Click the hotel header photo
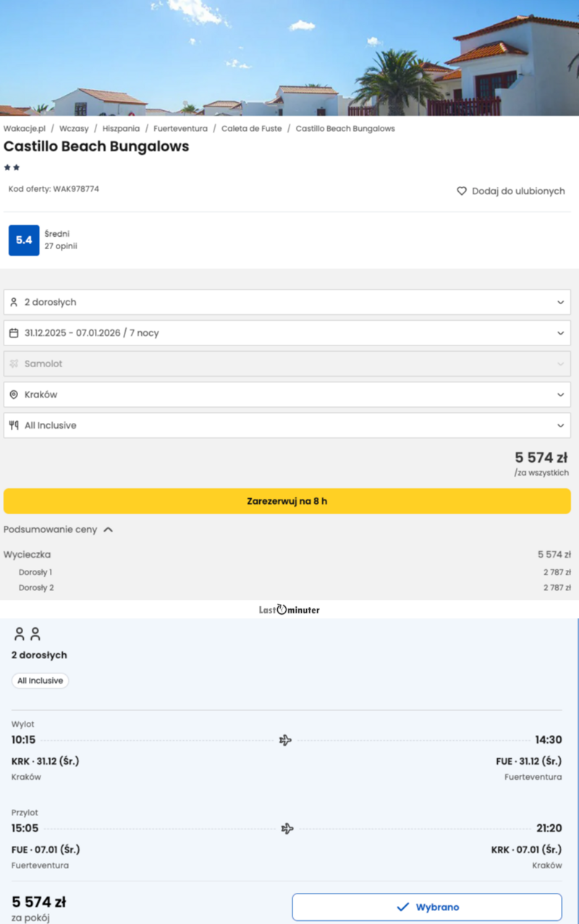Image resolution: width=579 pixels, height=924 pixels. (289, 58)
